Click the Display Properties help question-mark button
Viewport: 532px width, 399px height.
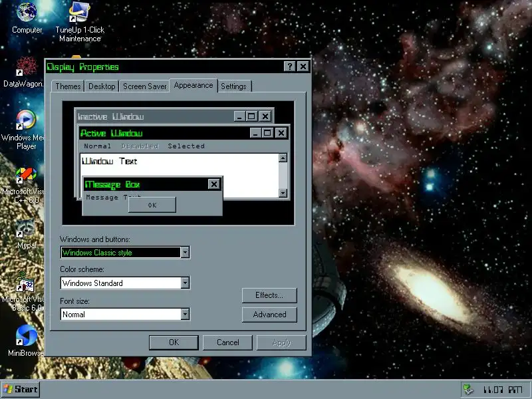(289, 66)
